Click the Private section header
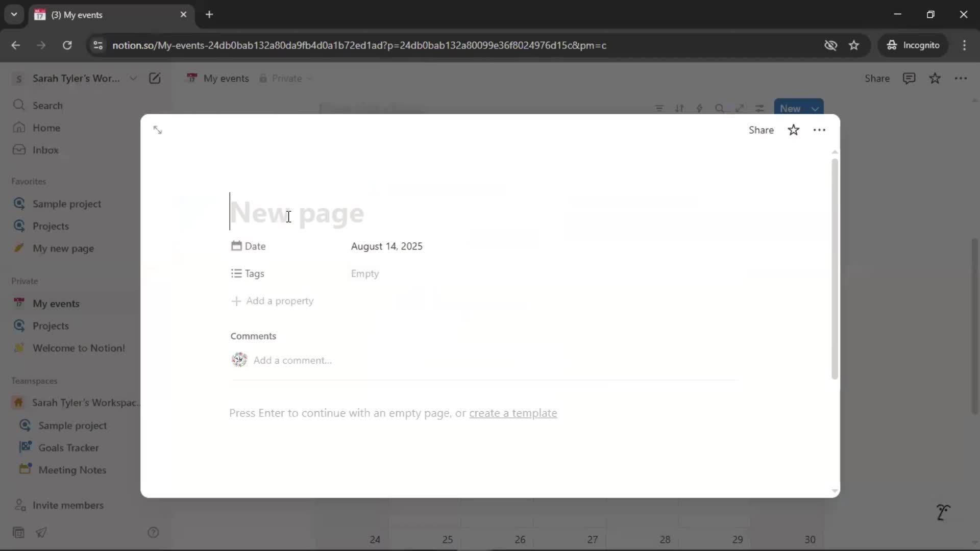Viewport: 980px width, 551px height. [x=24, y=281]
